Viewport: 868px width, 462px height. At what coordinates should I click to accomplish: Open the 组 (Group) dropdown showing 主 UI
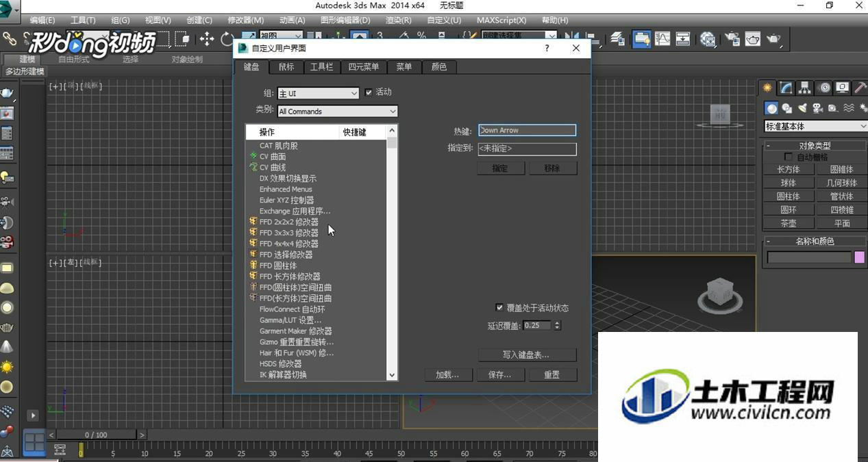(318, 93)
